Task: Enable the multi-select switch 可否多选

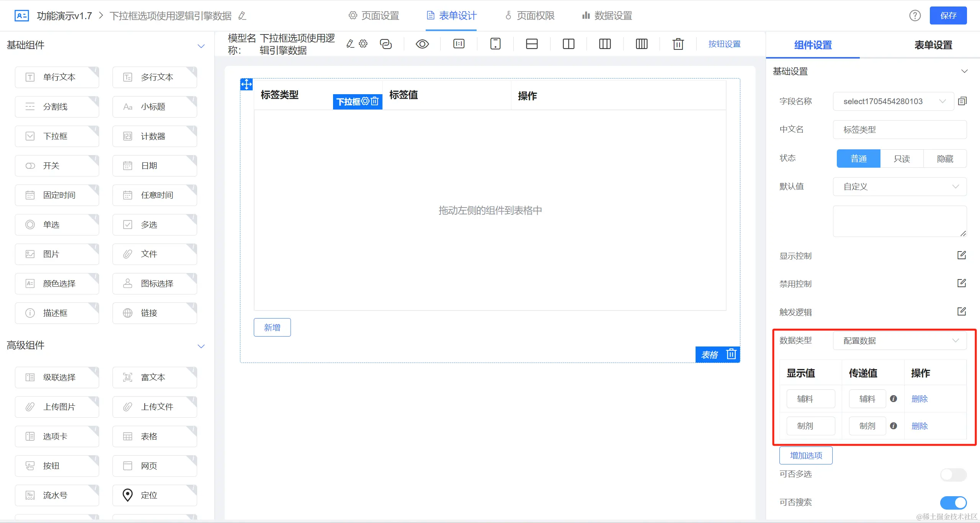Action: 953,475
